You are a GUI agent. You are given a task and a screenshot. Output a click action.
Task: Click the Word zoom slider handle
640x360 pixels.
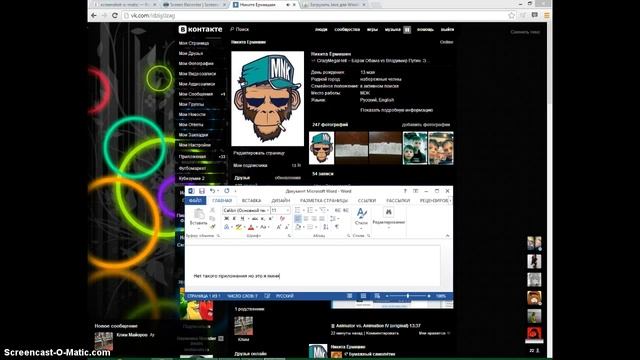tap(407, 296)
